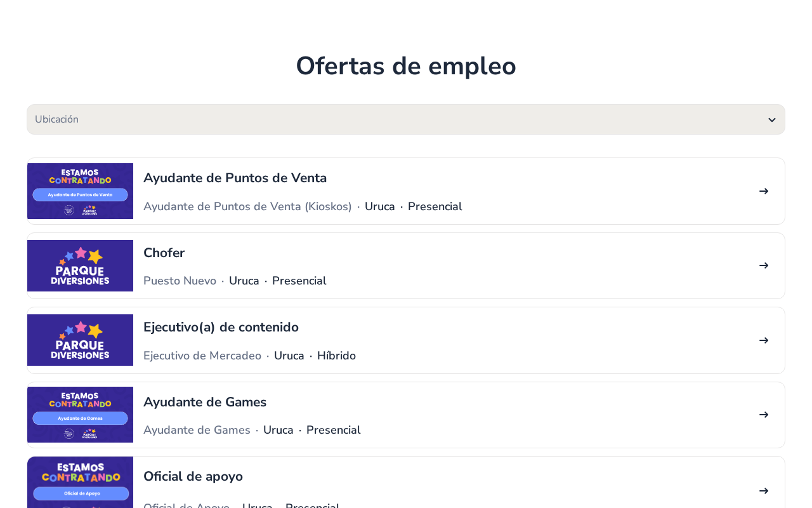
Task: Open the Ayudante de Games job title
Action: pyautogui.click(x=205, y=402)
